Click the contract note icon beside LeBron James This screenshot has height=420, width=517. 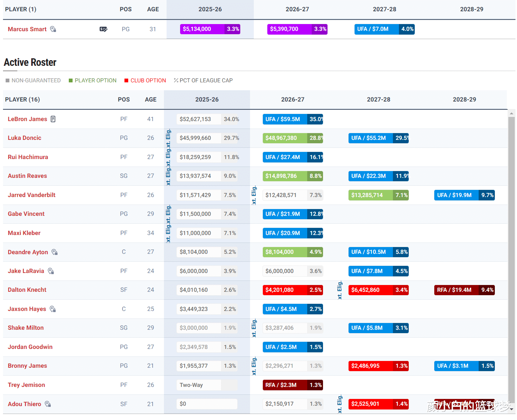point(53,119)
